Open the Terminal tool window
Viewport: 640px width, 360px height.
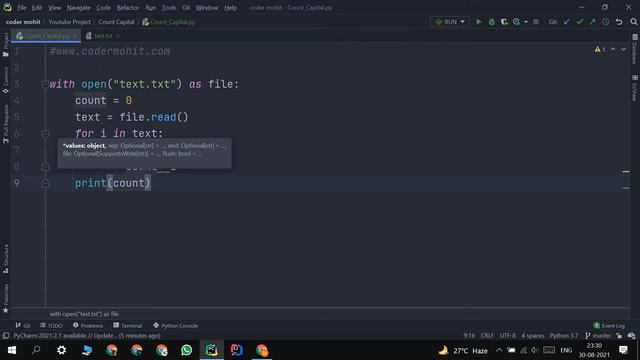127,326
